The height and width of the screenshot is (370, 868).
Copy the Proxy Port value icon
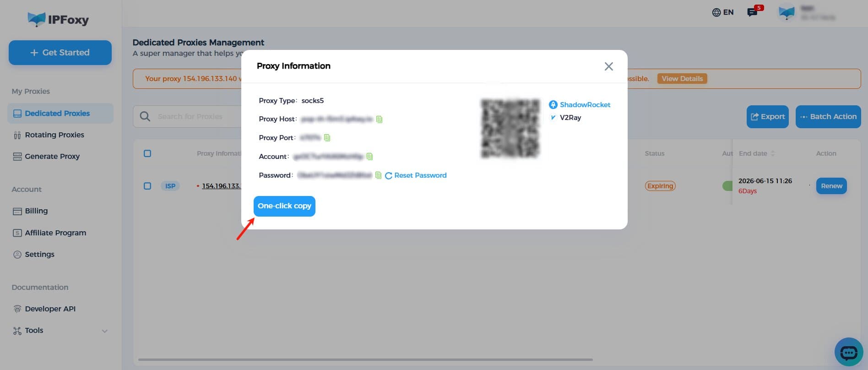(327, 137)
